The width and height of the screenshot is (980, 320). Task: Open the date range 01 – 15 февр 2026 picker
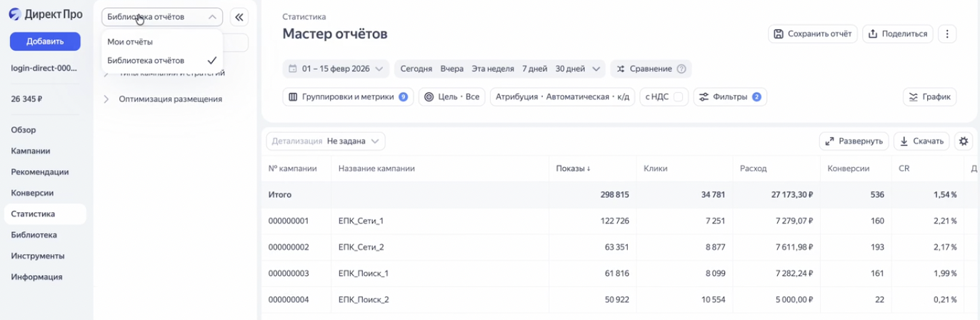[336, 69]
